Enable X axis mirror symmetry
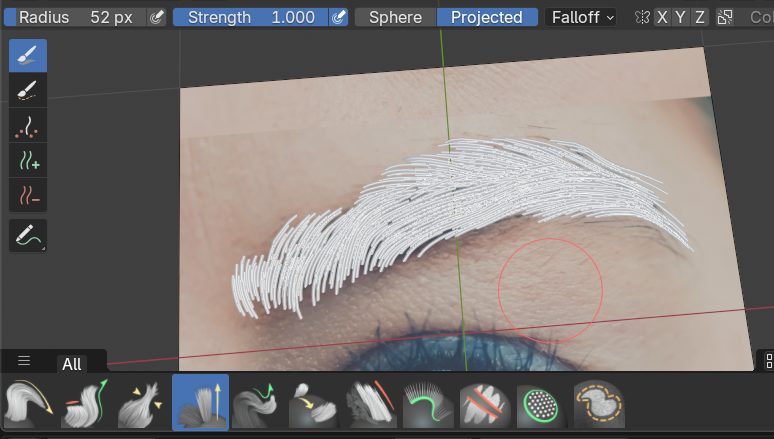 pyautogui.click(x=662, y=17)
